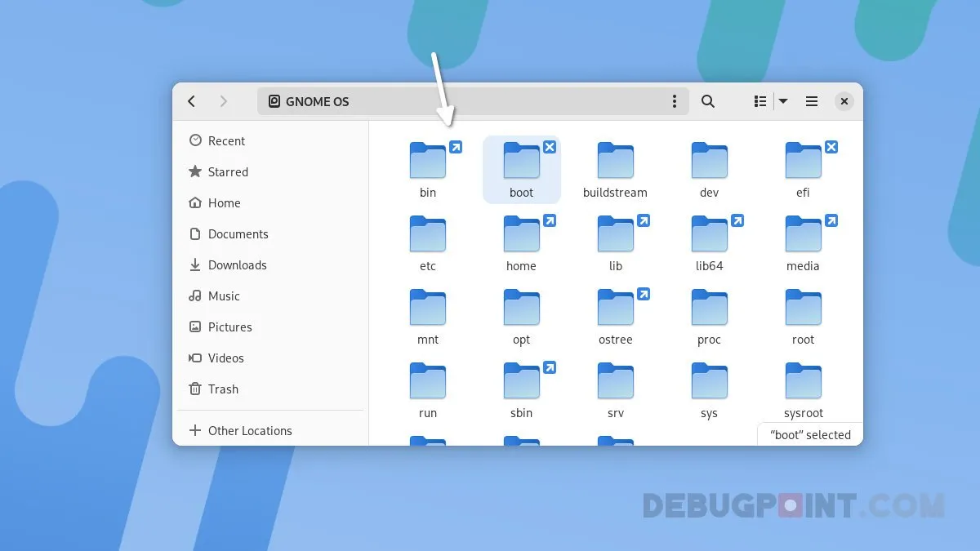Viewport: 980px width, 551px height.
Task: Open the path bar options menu (three dots)
Action: tap(675, 101)
